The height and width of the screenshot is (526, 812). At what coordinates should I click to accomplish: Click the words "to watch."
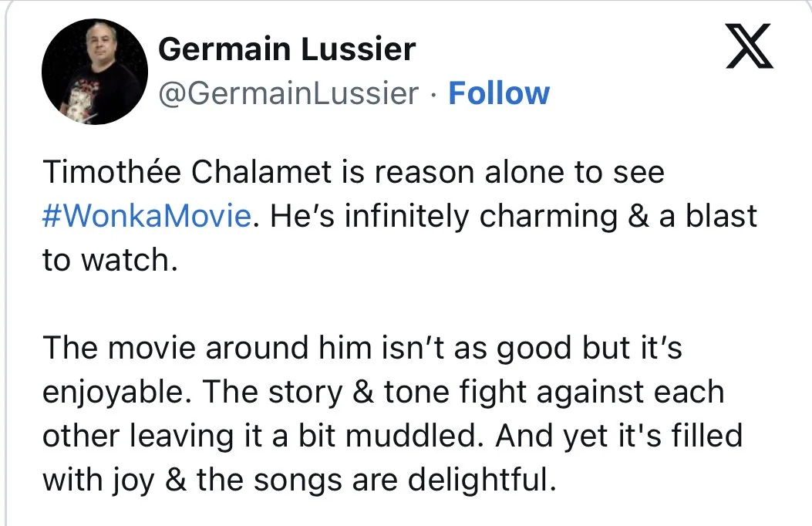(x=110, y=259)
